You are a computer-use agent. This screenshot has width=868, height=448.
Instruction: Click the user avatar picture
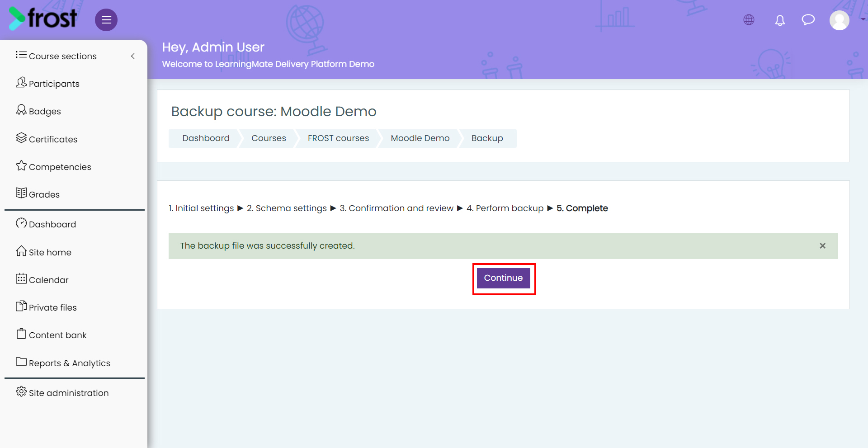(840, 20)
